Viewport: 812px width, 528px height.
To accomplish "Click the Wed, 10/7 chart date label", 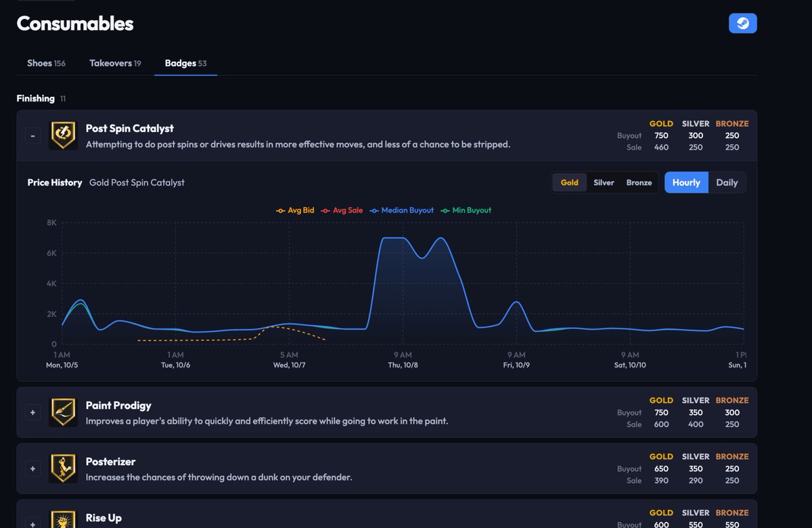I will [289, 366].
